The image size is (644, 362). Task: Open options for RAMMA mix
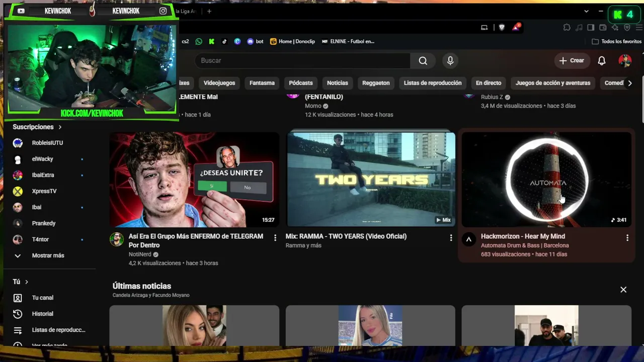pyautogui.click(x=451, y=237)
